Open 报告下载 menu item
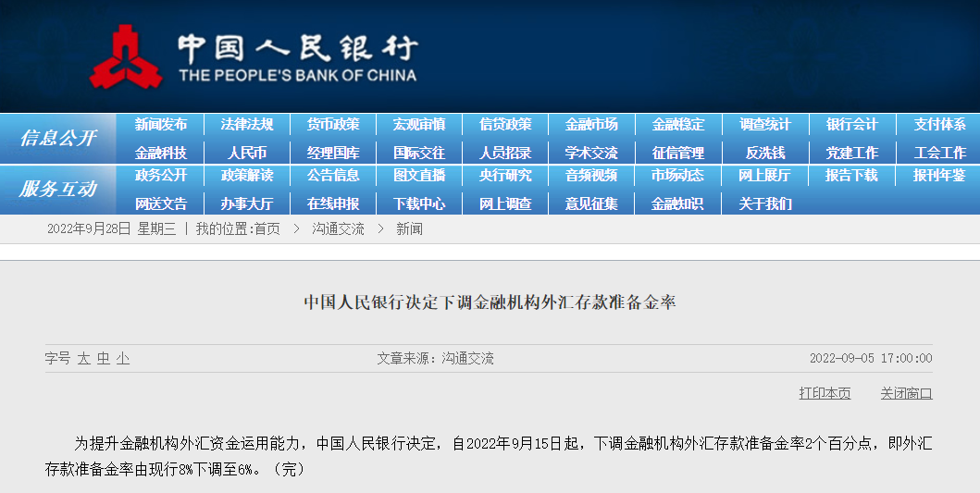Image resolution: width=980 pixels, height=493 pixels. coord(852,176)
